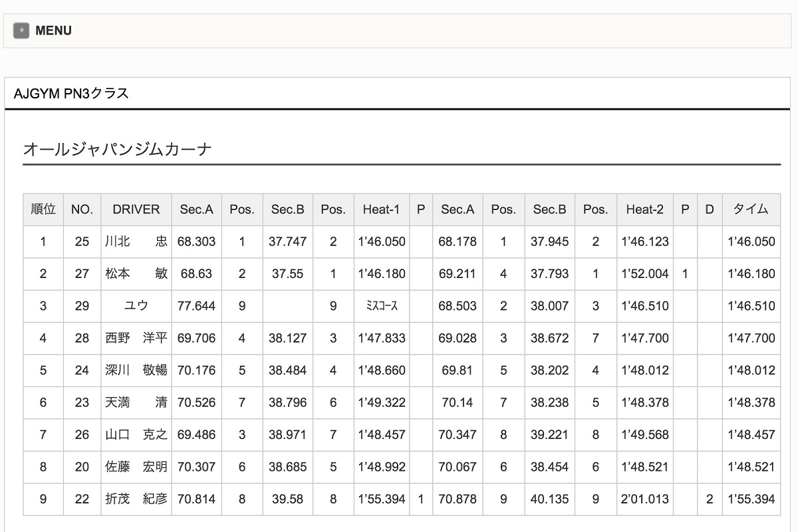The height and width of the screenshot is (532, 798).
Task: Click the ミスコース cell in Heat-1
Action: pyautogui.click(x=381, y=306)
